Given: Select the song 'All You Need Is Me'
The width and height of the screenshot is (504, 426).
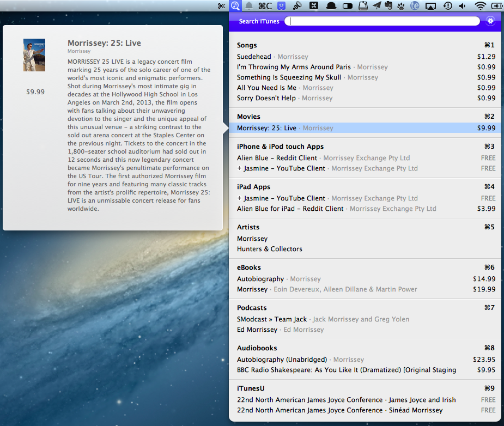Looking at the screenshot, I should (366, 87).
